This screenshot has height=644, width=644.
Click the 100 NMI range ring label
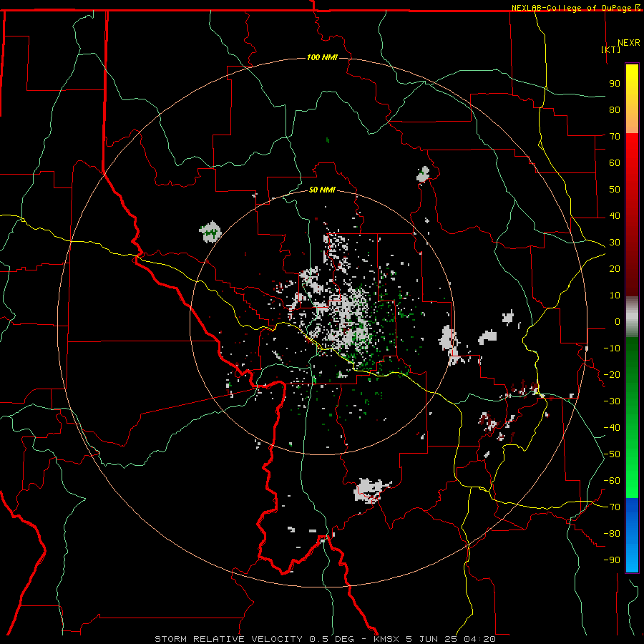pyautogui.click(x=322, y=57)
